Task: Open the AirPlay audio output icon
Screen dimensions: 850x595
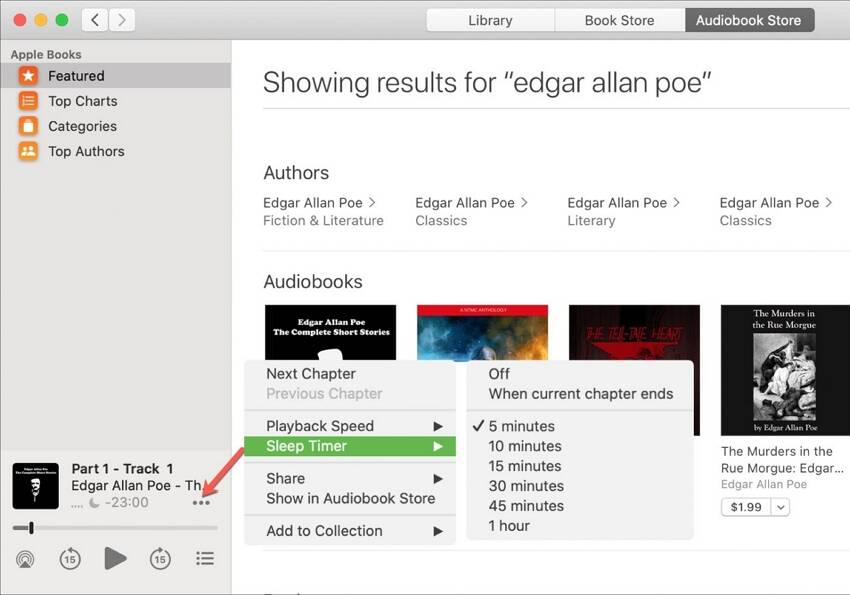Action: click(25, 559)
